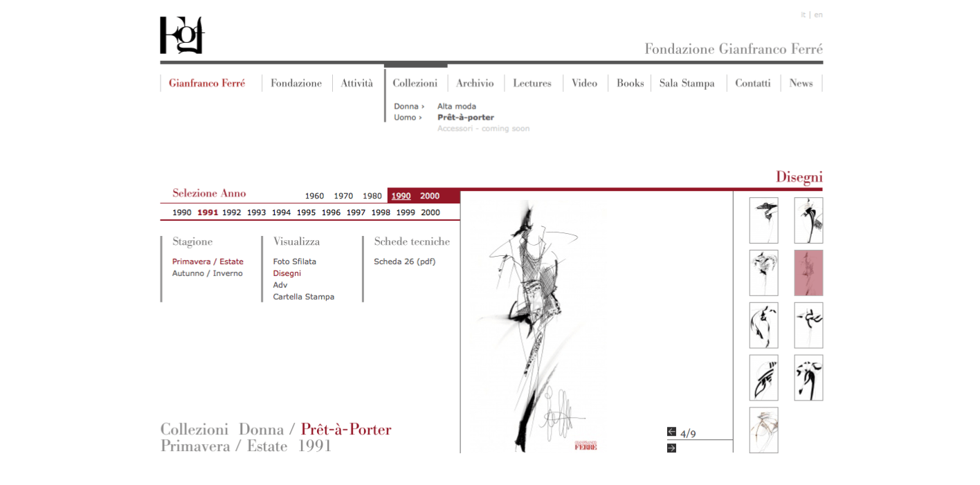Choose year 1992
980x485 pixels.
[232, 213]
